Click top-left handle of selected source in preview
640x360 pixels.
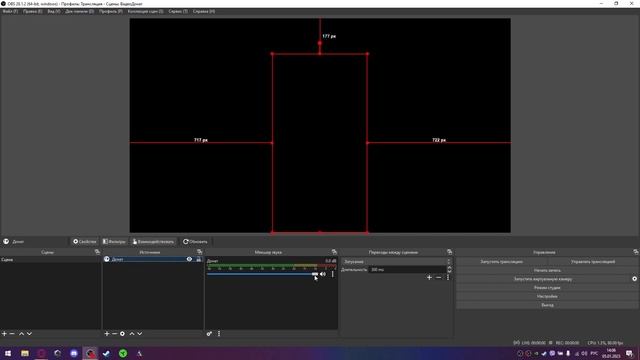272,53
